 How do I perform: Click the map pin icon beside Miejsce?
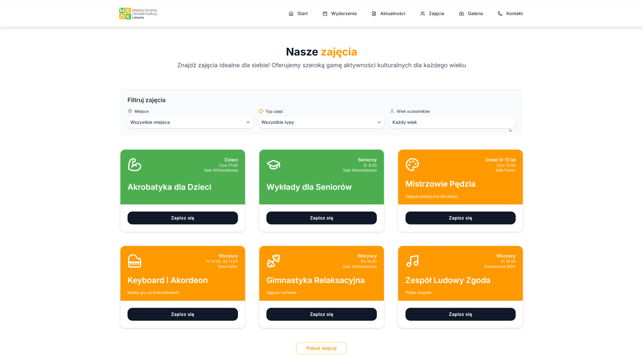pos(130,111)
